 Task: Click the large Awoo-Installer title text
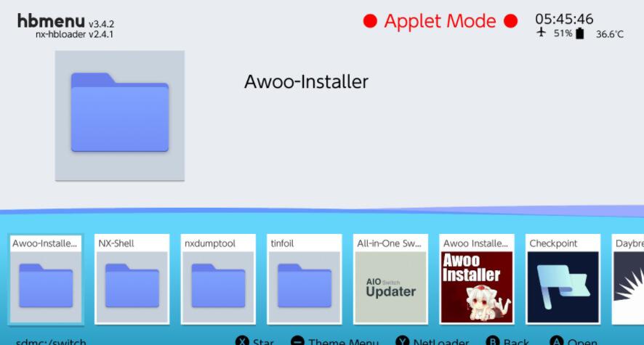[306, 81]
